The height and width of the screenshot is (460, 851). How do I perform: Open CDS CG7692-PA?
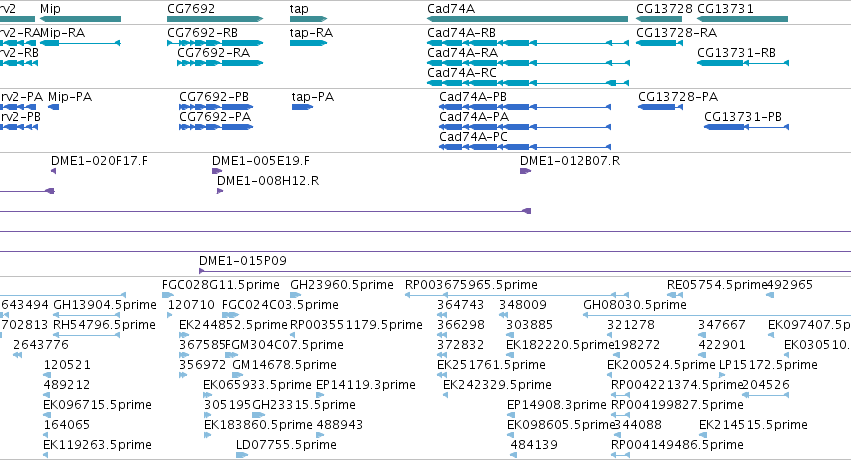(216, 127)
